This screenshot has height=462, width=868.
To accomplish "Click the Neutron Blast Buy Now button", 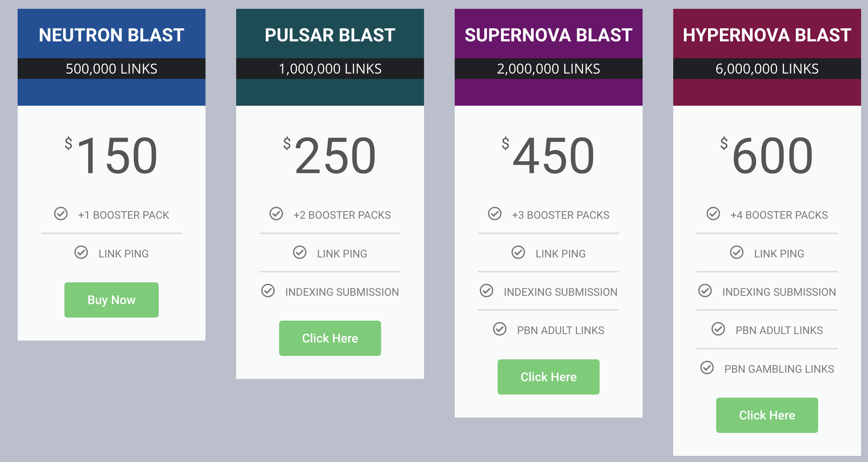I will tap(111, 300).
